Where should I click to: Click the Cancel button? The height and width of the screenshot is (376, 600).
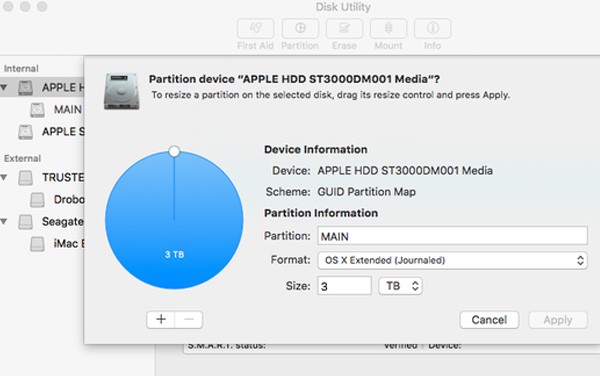pos(489,320)
